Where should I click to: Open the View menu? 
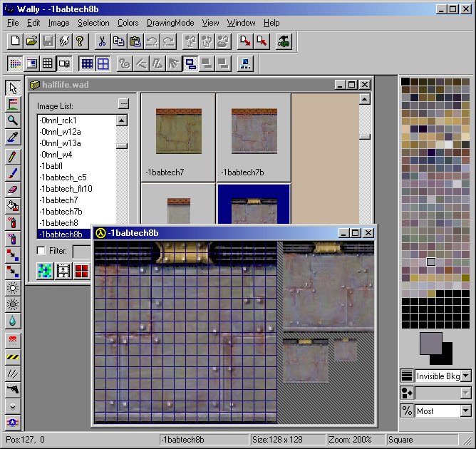coord(211,23)
